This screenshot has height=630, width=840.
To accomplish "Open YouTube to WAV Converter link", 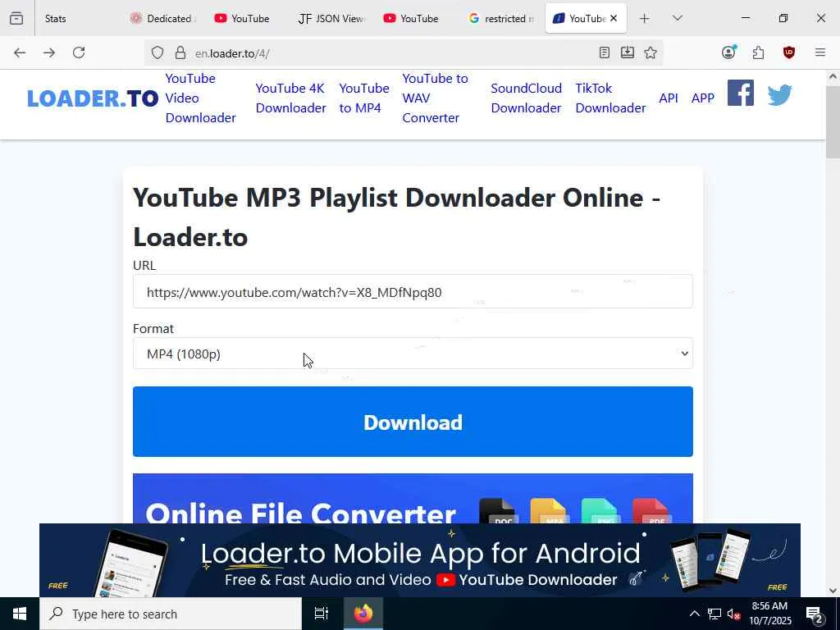I will click(435, 98).
